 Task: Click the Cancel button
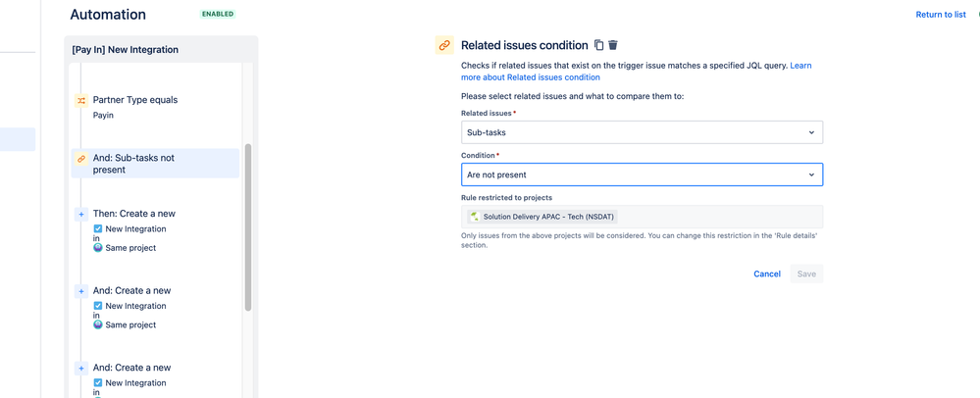pyautogui.click(x=766, y=274)
